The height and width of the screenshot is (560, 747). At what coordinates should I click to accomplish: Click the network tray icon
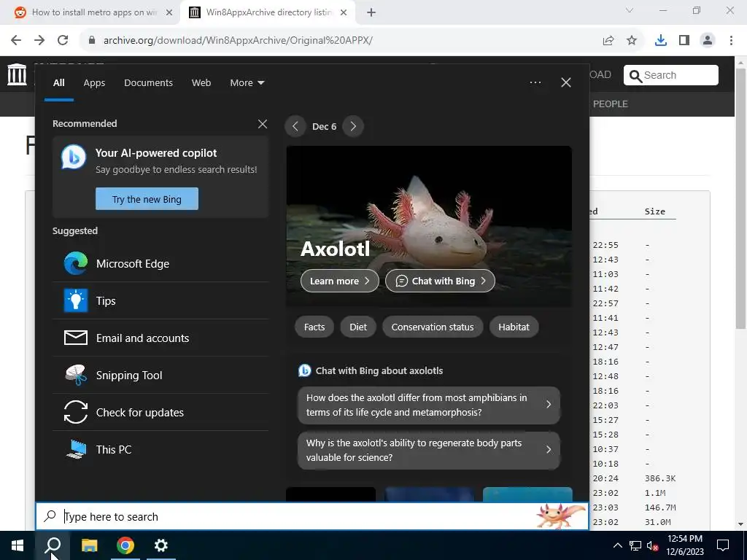coord(635,545)
